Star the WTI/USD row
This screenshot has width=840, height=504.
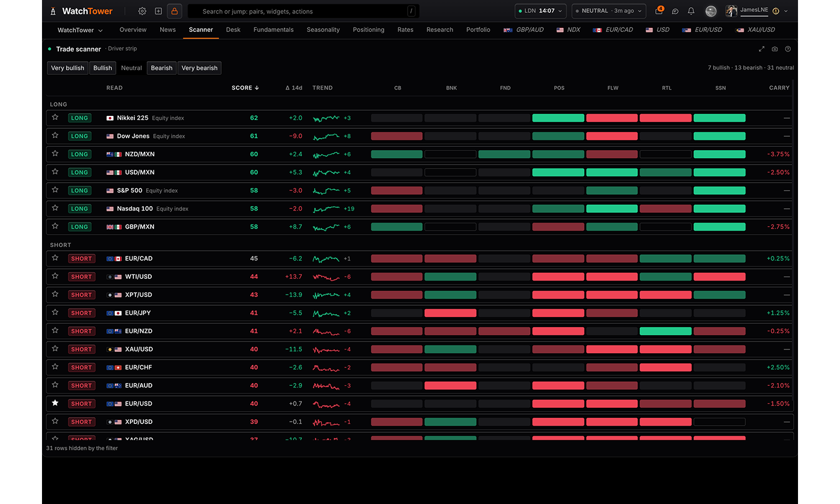(55, 276)
